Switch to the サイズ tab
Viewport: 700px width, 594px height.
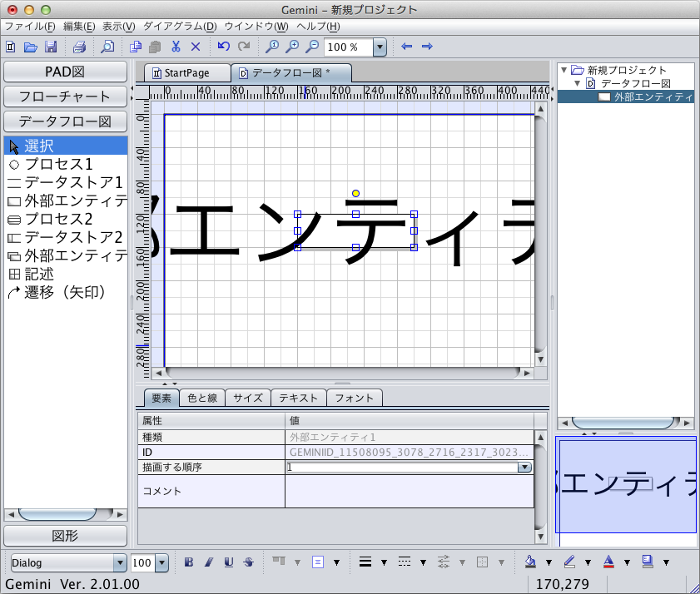click(x=248, y=398)
